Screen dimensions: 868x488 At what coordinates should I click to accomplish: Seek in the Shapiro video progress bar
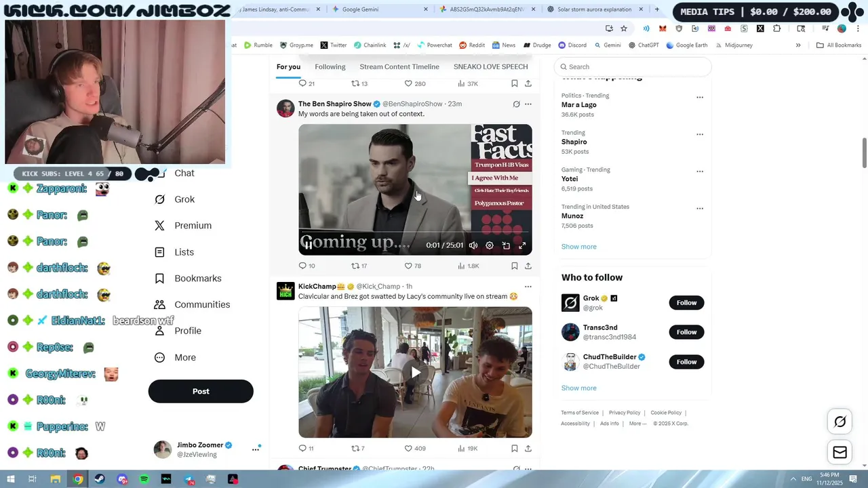pyautogui.click(x=415, y=232)
